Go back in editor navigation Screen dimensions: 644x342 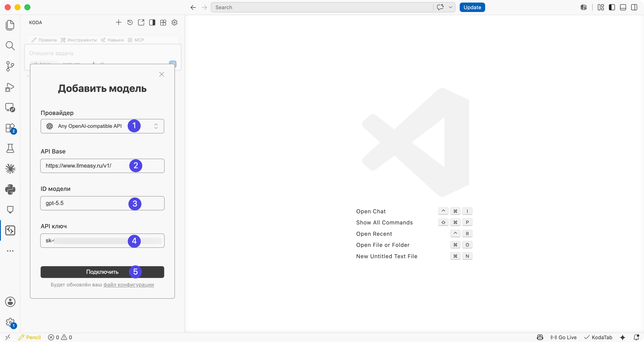193,7
